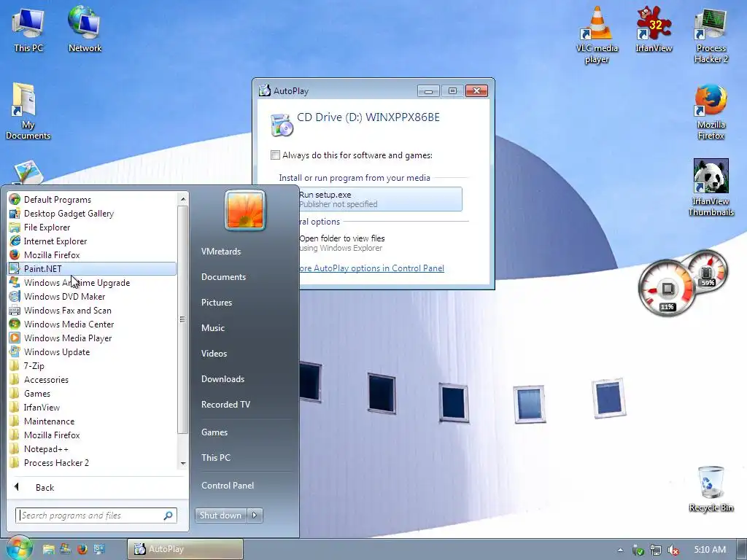Open This PC from Start menu
747x560 pixels.
(x=216, y=458)
